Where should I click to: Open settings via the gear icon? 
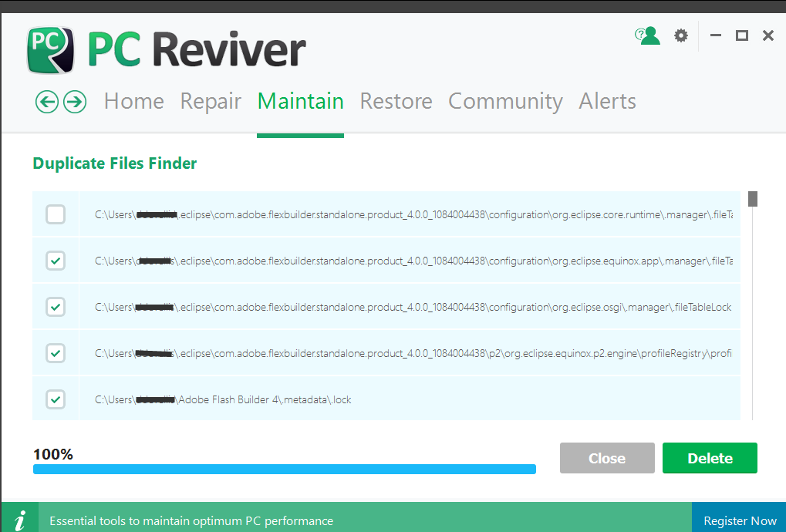click(x=681, y=35)
